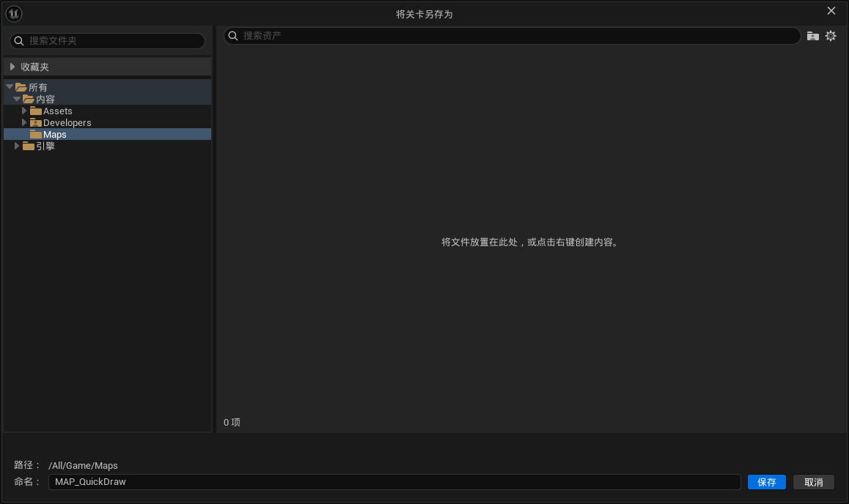Click the /All/Game/Maps path text
Screen dimensions: 849x504
tap(83, 466)
